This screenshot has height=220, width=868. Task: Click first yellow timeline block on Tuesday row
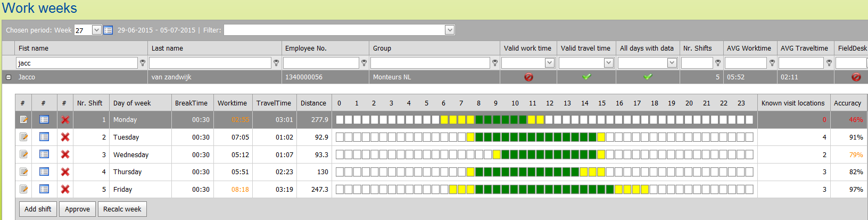coord(470,137)
